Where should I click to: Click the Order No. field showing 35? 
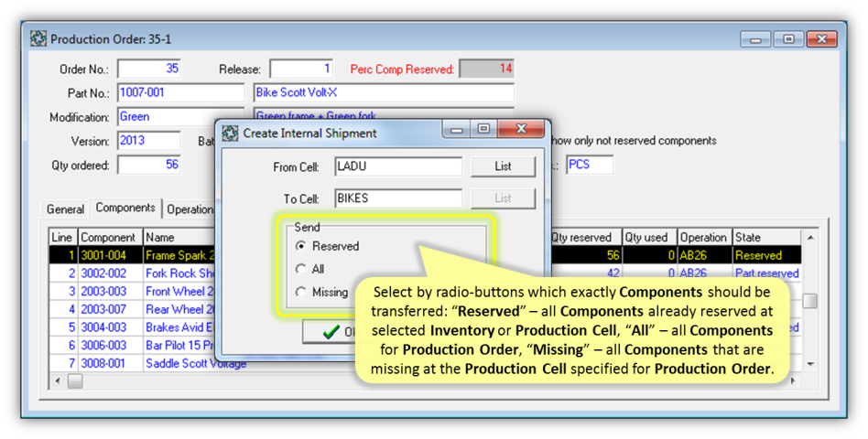click(x=149, y=70)
